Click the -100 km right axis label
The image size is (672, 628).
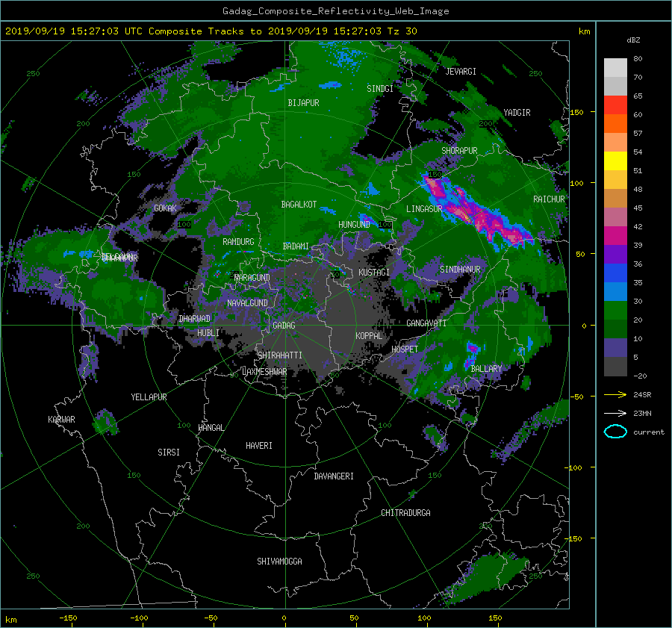coord(575,467)
